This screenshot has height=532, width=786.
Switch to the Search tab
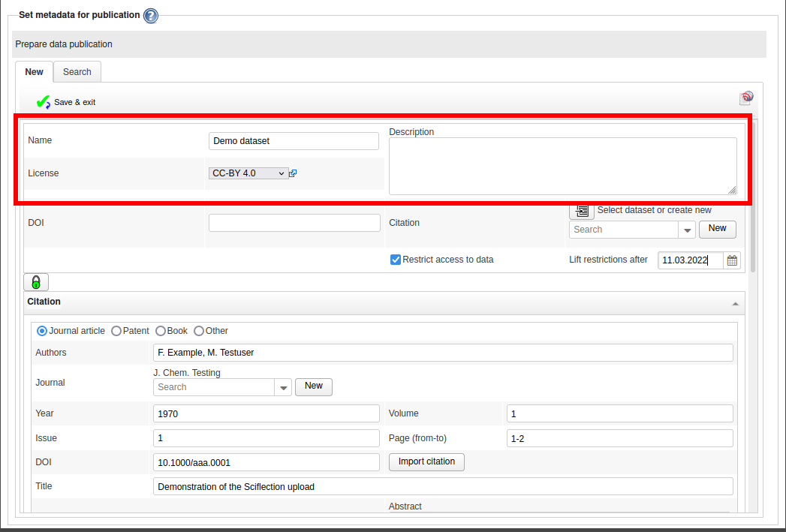[x=77, y=72]
